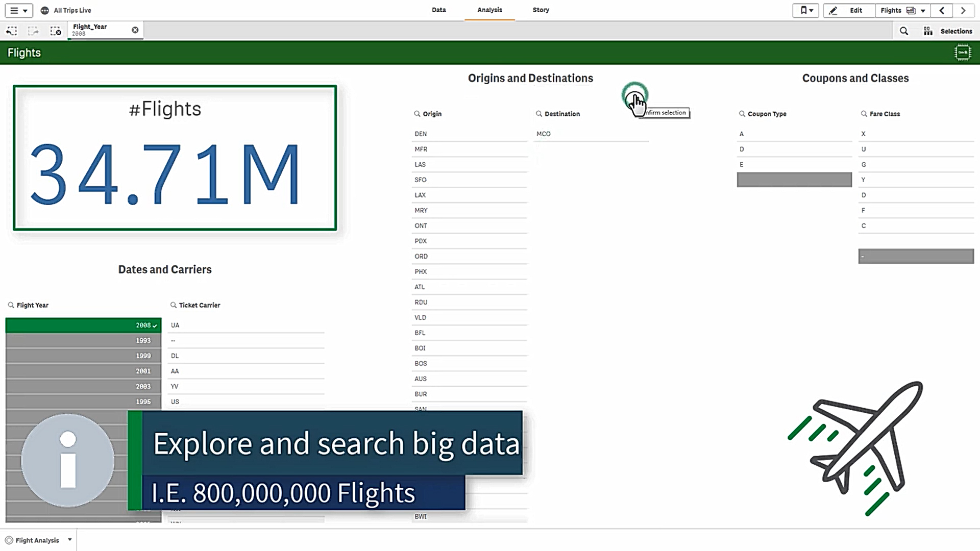Select Ticket Carrier US

(247, 402)
